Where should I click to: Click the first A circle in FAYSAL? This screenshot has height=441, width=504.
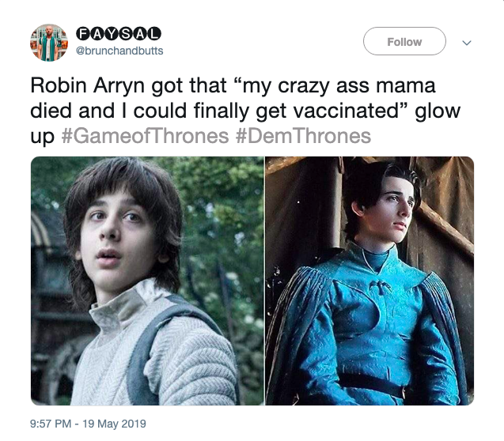(x=97, y=34)
